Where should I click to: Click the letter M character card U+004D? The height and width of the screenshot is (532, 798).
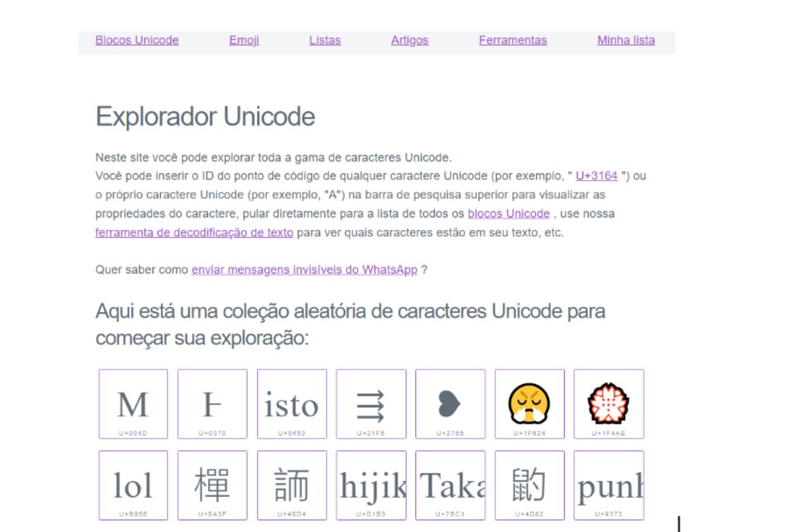(x=134, y=404)
